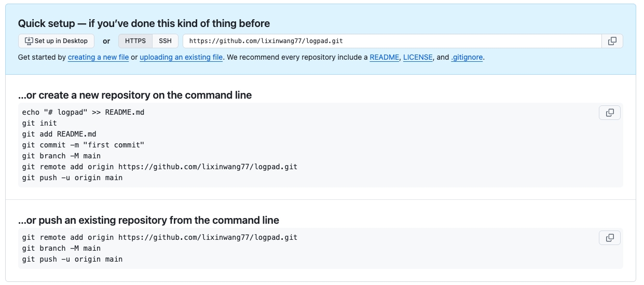Click the git commit -m "first commit" line
Viewport: 644px width, 285px height.
pyautogui.click(x=83, y=145)
